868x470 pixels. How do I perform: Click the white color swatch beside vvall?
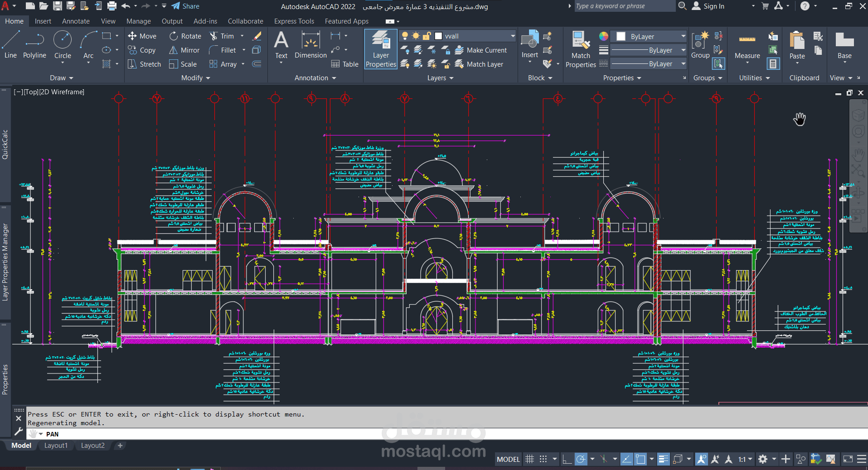438,36
